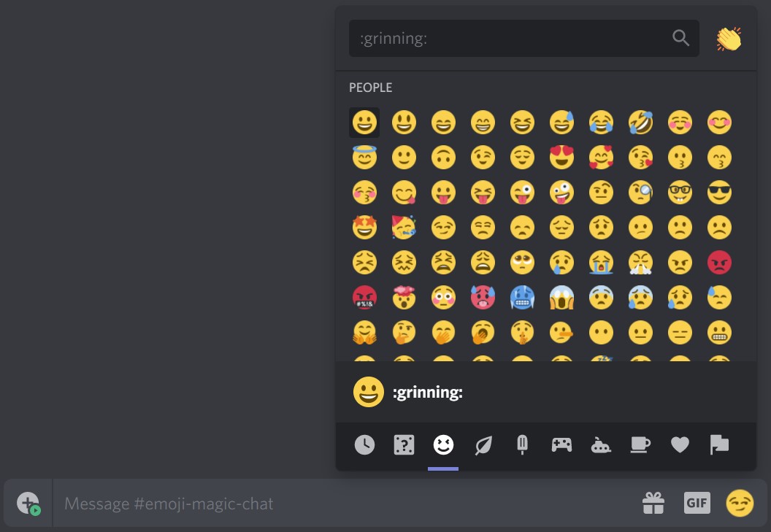
Task: Open the Symbols heart category tab
Action: point(680,445)
